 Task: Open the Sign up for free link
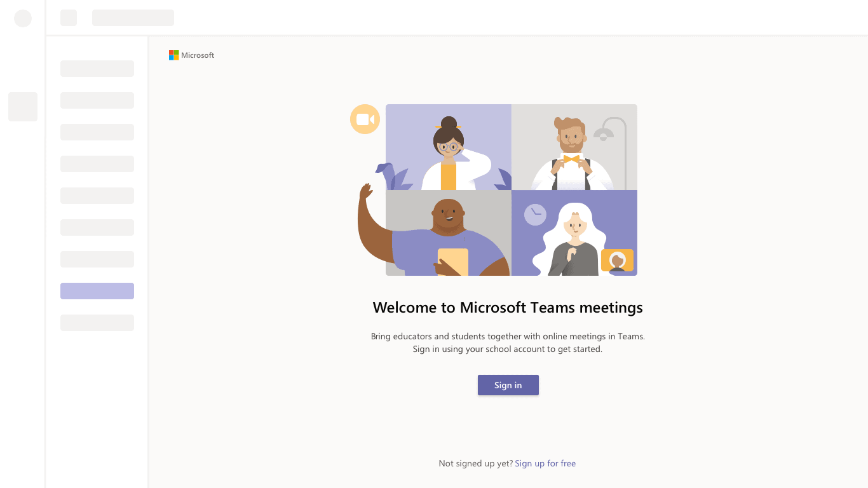pos(545,463)
